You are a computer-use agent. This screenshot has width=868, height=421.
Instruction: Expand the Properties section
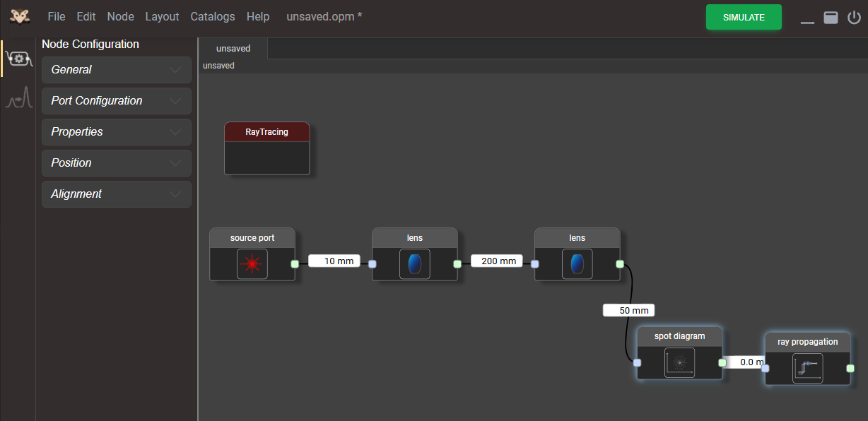[117, 132]
